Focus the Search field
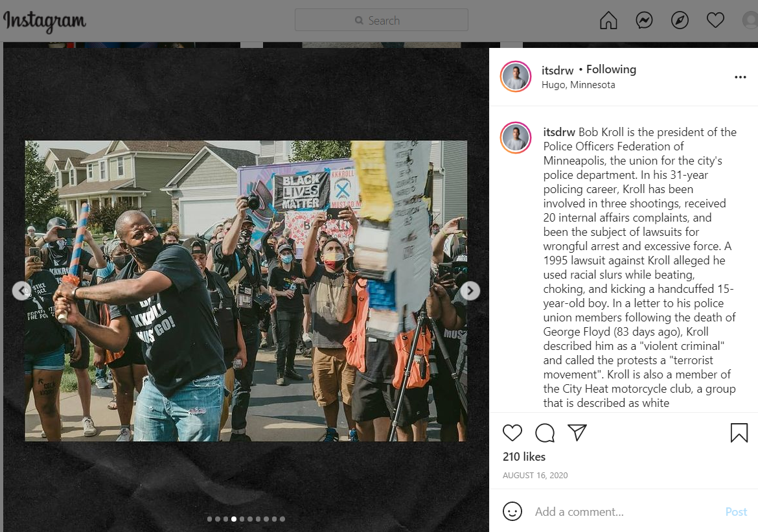758x532 pixels. pos(382,20)
